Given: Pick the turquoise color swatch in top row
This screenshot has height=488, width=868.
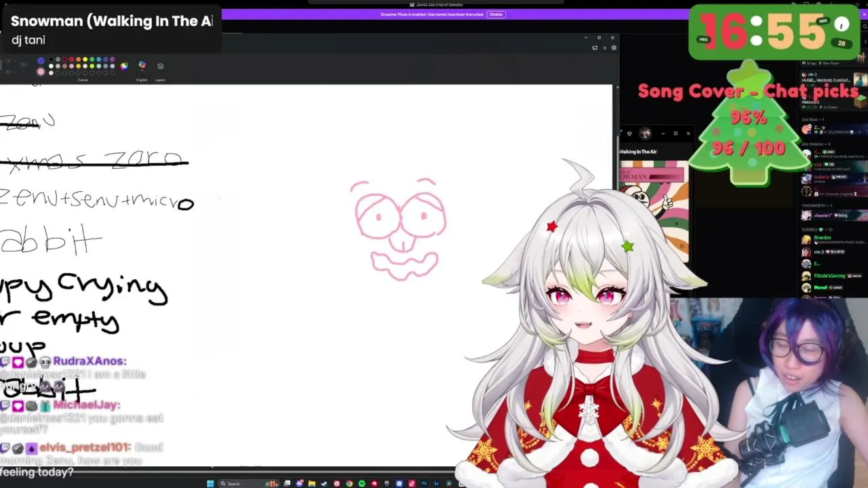Looking at the screenshot, I should tap(99, 60).
